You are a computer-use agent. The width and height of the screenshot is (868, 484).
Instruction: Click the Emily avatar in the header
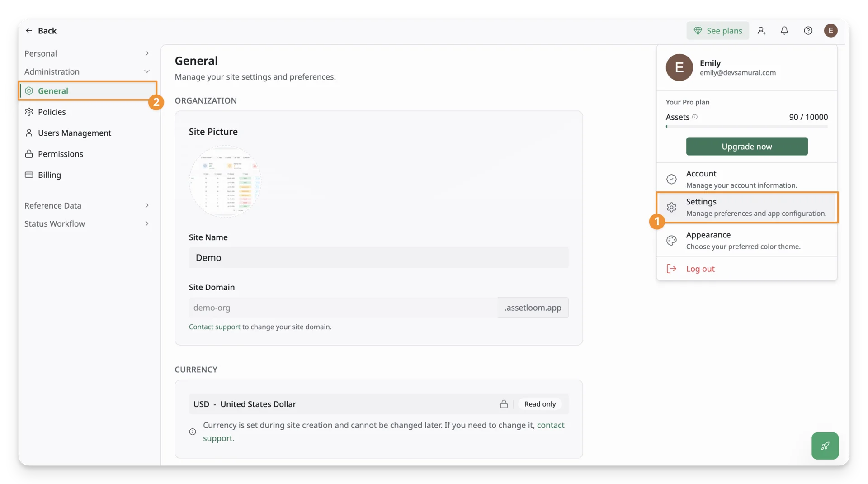pos(830,31)
